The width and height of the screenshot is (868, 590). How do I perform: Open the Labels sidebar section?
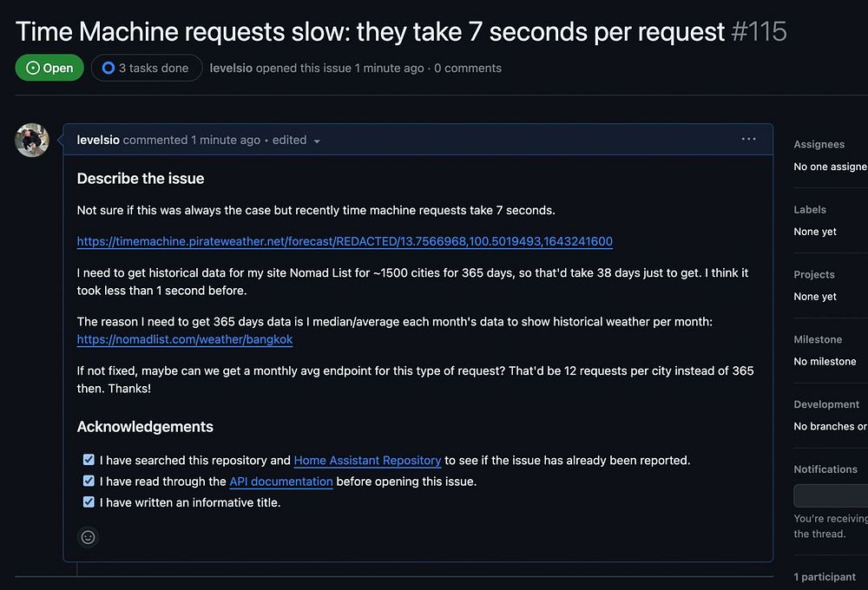[x=810, y=210]
